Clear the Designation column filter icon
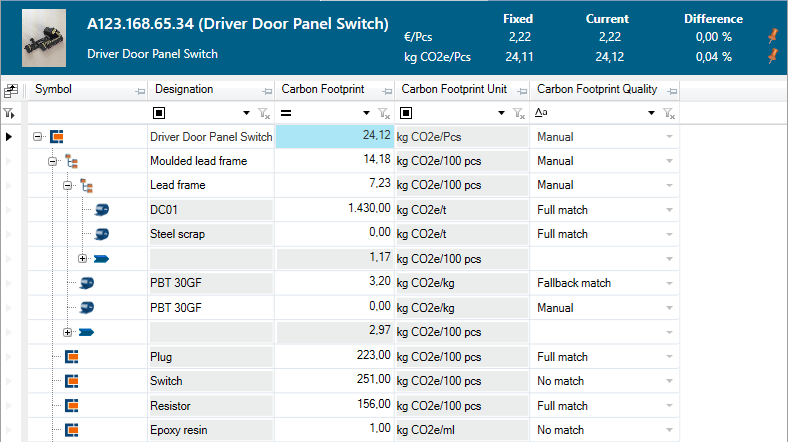788x442 pixels. tap(263, 114)
